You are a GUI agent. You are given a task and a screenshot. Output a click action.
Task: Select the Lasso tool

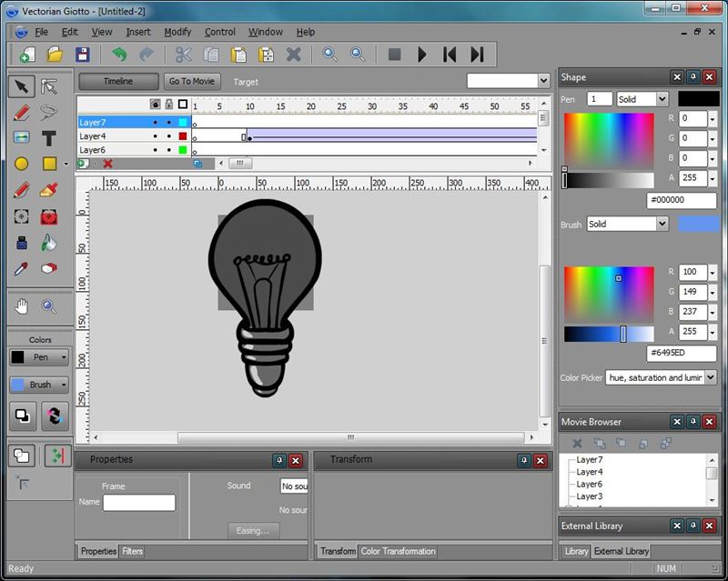coord(49,113)
